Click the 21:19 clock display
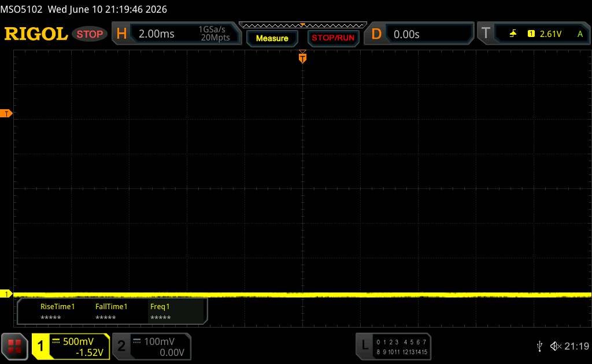Image resolution: width=592 pixels, height=364 pixels. 576,346
